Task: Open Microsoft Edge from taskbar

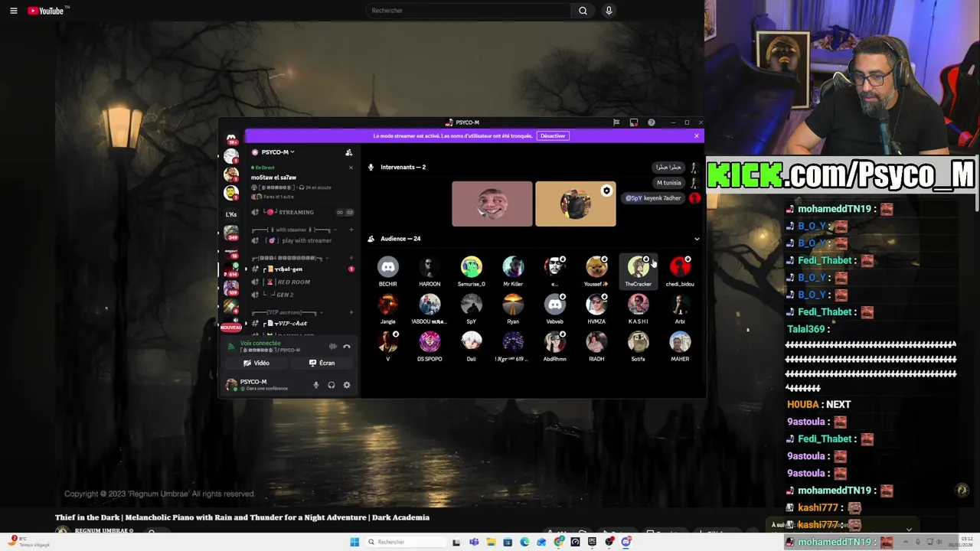Action: [x=524, y=543]
